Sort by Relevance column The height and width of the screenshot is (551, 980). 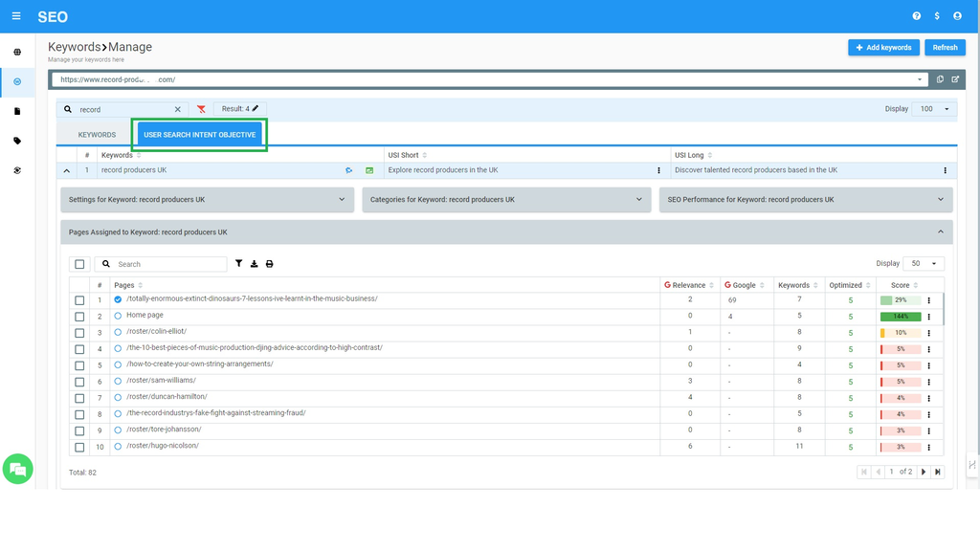[689, 285]
